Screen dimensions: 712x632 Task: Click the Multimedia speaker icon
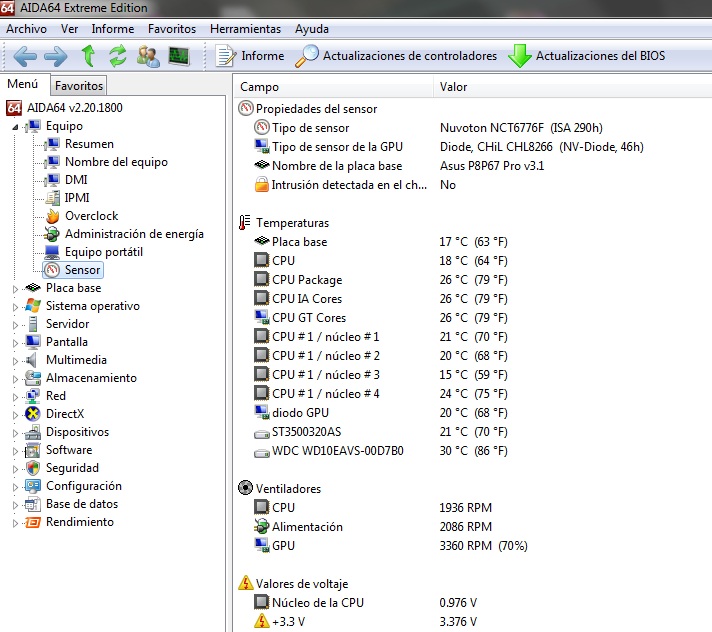click(x=31, y=360)
